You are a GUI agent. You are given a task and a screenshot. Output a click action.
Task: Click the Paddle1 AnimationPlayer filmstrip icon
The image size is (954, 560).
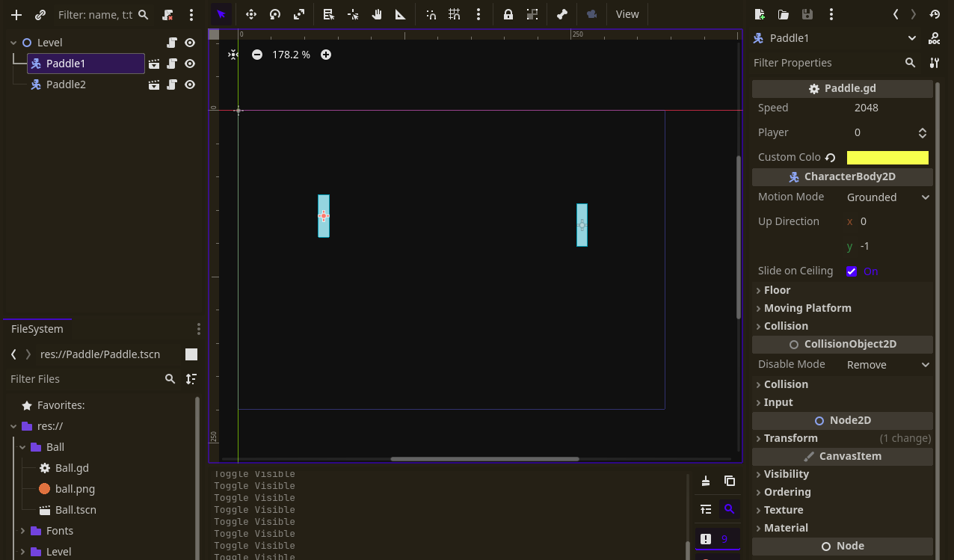tap(154, 64)
